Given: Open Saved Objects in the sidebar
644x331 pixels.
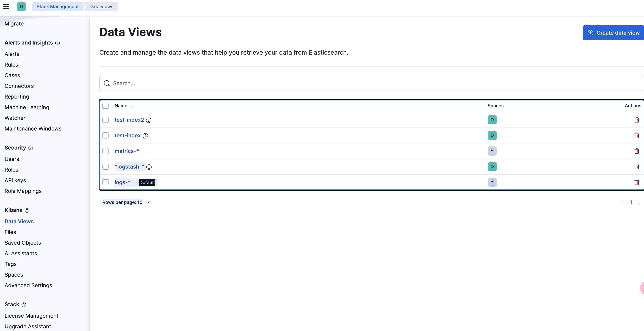Looking at the screenshot, I should click(23, 243).
